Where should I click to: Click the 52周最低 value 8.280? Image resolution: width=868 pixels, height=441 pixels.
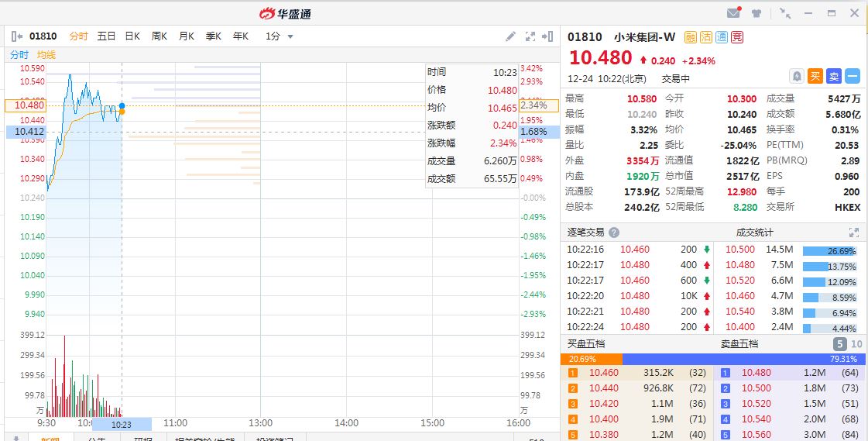click(x=745, y=207)
